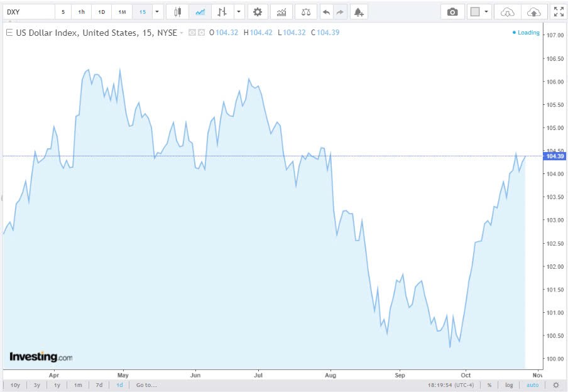Enable auto scale for price axis
Screen dimensions: 568x392
click(532, 385)
